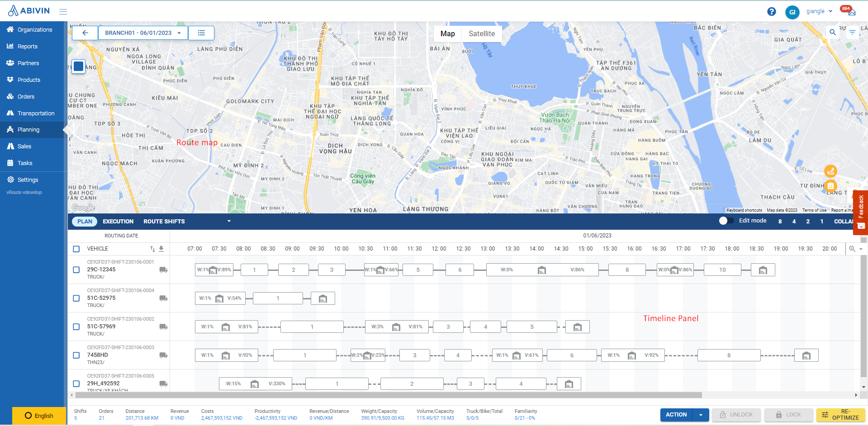Expand the ROUTE SHIFTS dropdown arrow
Screen dimensions: 868x426
[x=229, y=221]
